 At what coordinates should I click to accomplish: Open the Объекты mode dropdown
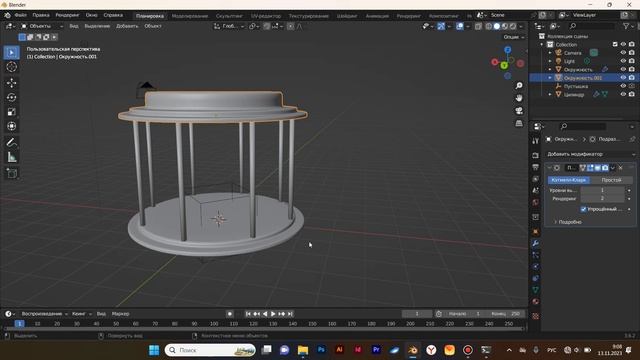[x=42, y=26]
